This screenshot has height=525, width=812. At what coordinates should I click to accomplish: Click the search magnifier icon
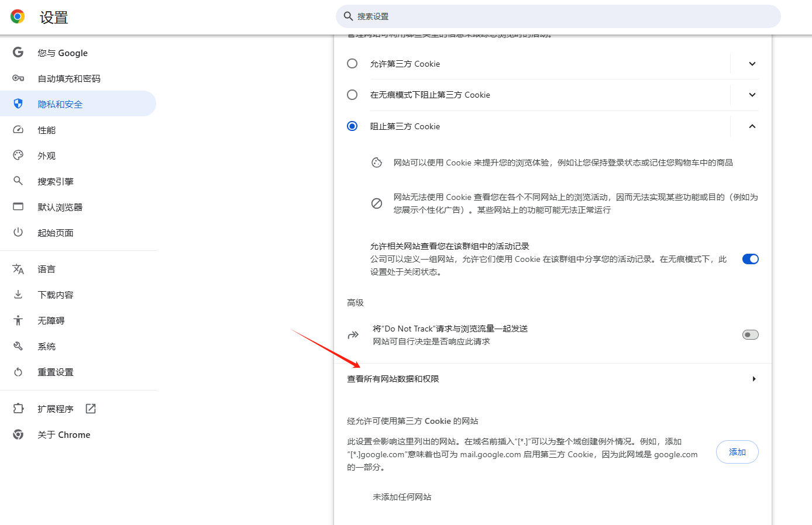348,16
